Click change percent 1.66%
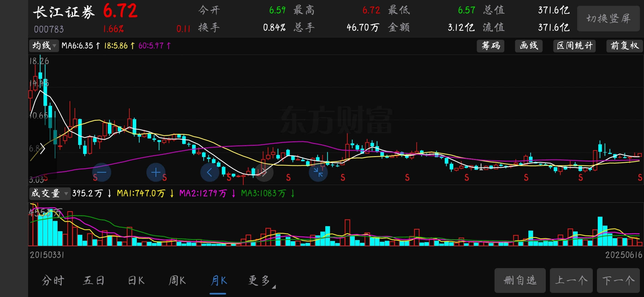The height and width of the screenshot is (297, 644). [x=113, y=29]
